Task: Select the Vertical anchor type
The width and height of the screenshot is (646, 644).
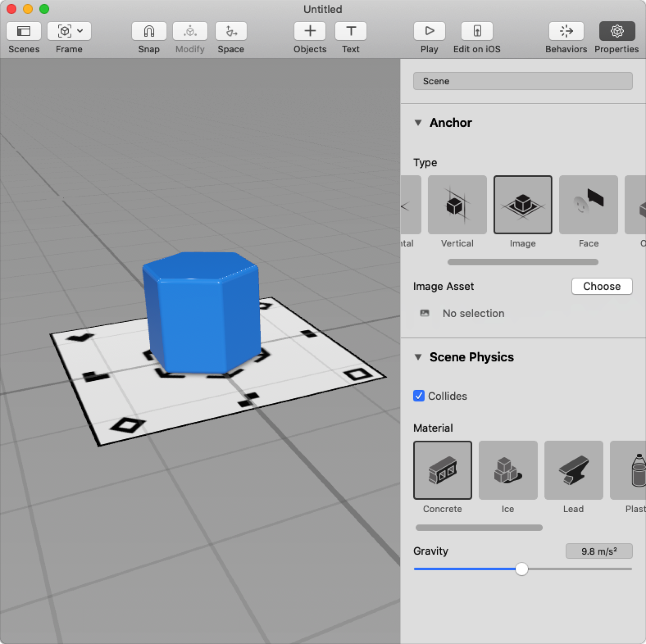Action: 457,205
